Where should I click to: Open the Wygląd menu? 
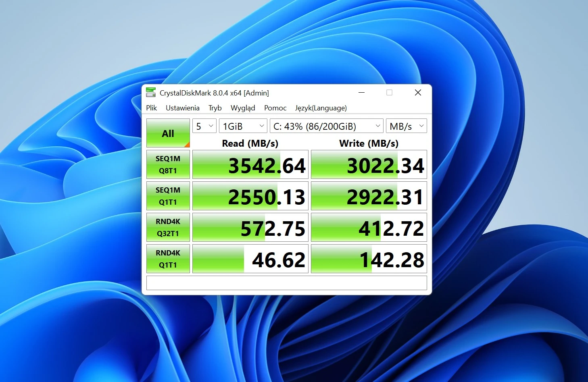pos(243,108)
